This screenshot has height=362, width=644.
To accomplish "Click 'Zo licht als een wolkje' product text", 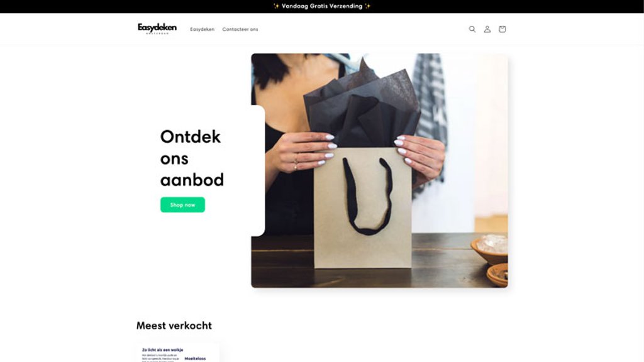I will click(163, 350).
